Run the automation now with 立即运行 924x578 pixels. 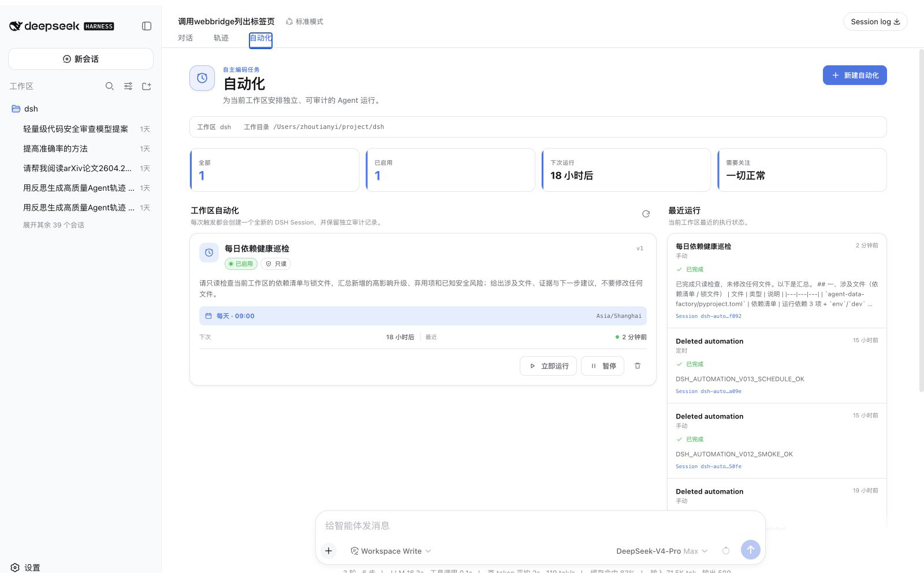pos(549,366)
